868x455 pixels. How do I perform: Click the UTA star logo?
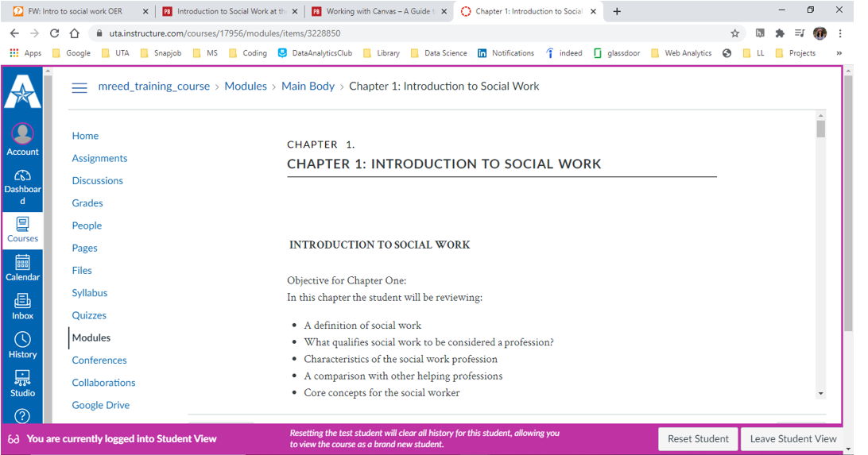(x=23, y=91)
